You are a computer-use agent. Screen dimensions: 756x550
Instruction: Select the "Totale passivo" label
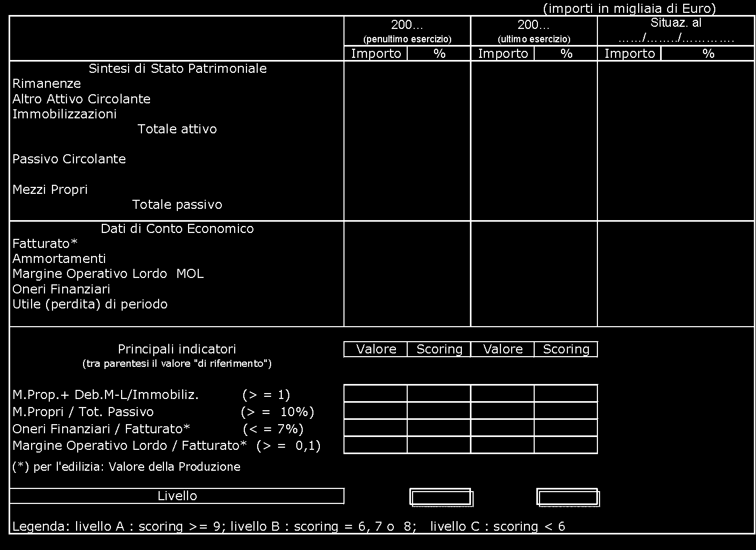point(177,205)
